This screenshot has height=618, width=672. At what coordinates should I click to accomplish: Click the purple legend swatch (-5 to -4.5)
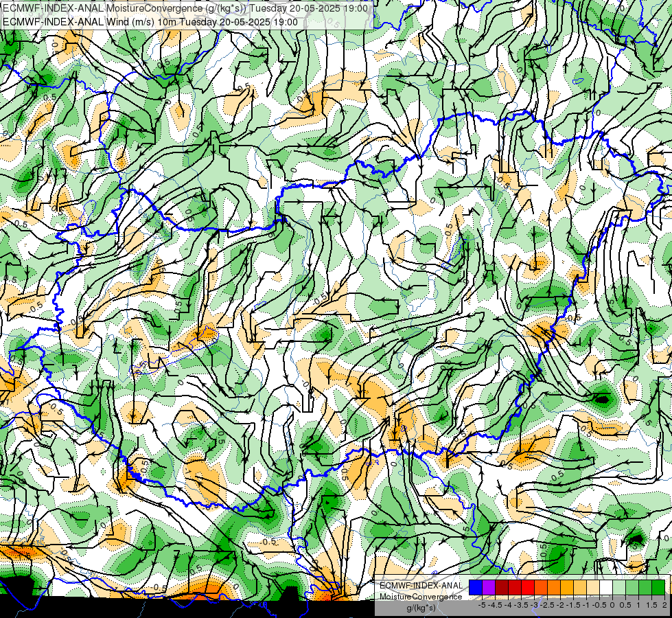489,588
